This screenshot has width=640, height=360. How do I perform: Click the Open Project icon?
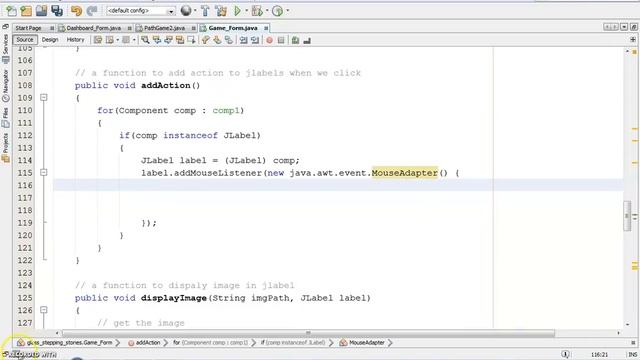click(41, 11)
